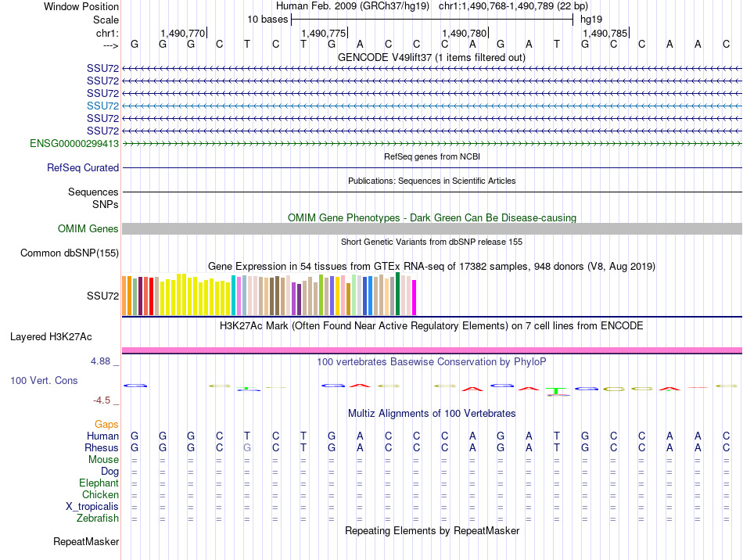
Task: Select the RepeatMasker track label
Action: click(x=86, y=541)
